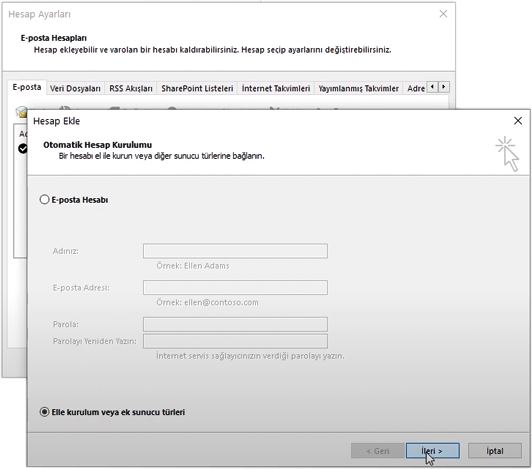This screenshot has height=469, width=532.
Task: Click the Adınız input field
Action: coord(235,251)
